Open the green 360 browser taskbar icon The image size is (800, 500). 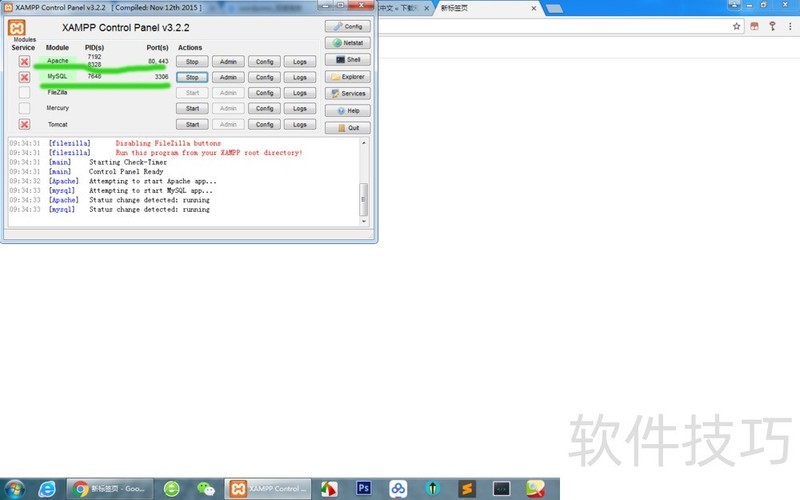tap(171, 489)
